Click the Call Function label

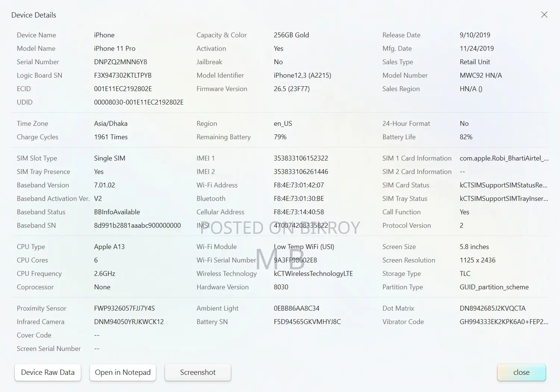pos(401,212)
